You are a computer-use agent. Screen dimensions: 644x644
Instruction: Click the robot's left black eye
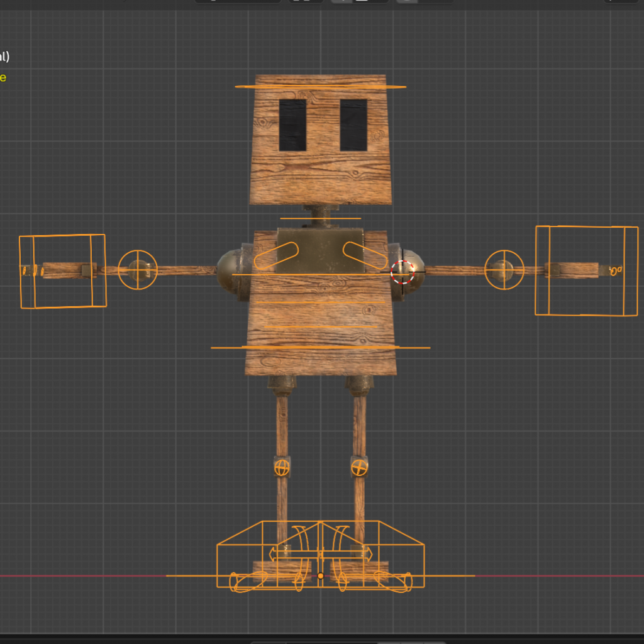point(292,125)
